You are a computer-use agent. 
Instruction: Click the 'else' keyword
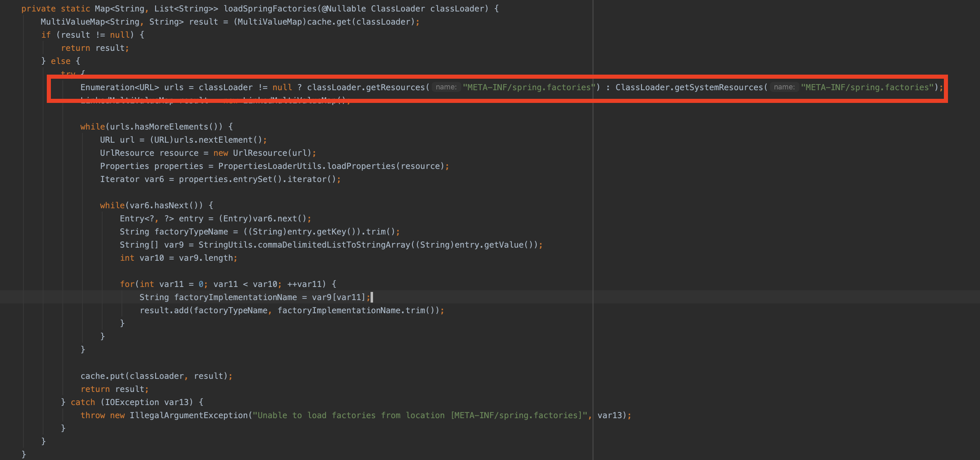pos(61,61)
